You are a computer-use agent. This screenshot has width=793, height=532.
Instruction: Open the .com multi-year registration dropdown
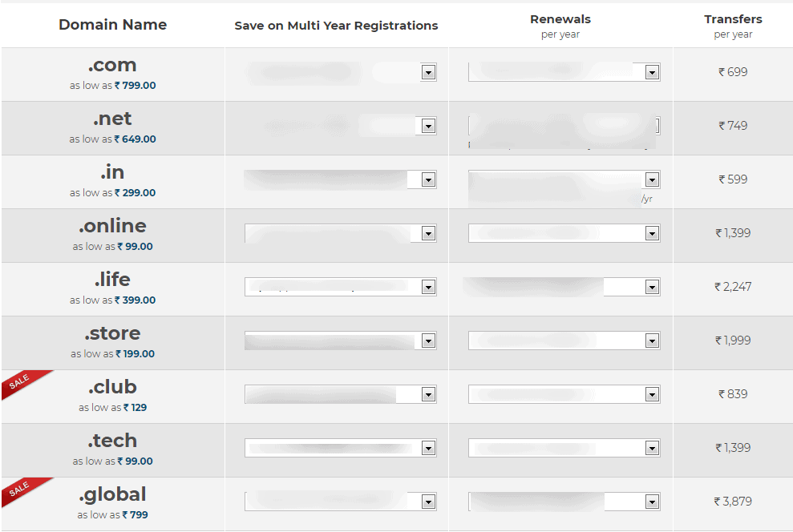click(429, 71)
